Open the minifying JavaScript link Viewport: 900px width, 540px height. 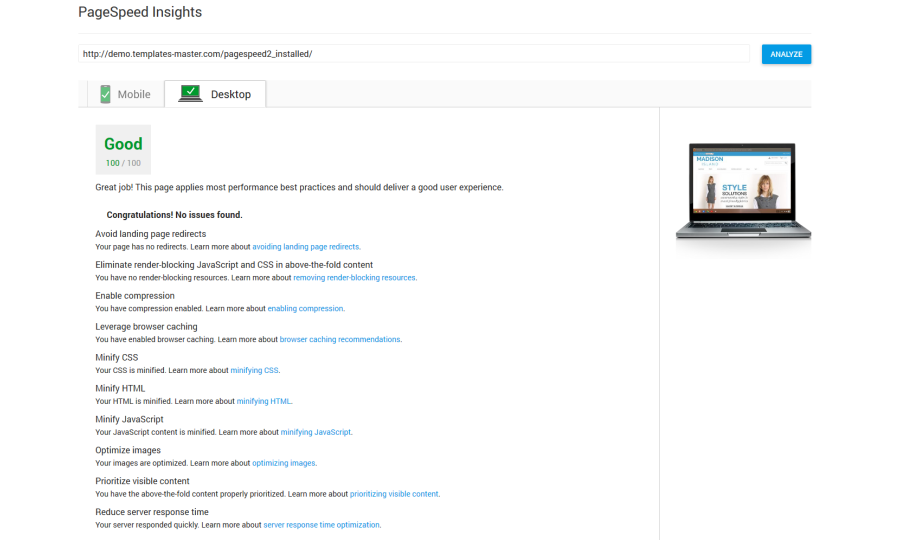pos(315,432)
